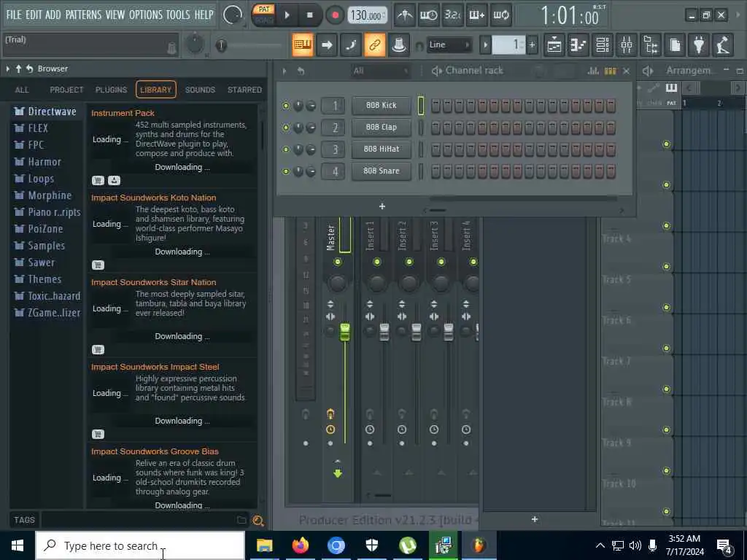Click the typing keyboard to piano icon

pos(303,45)
